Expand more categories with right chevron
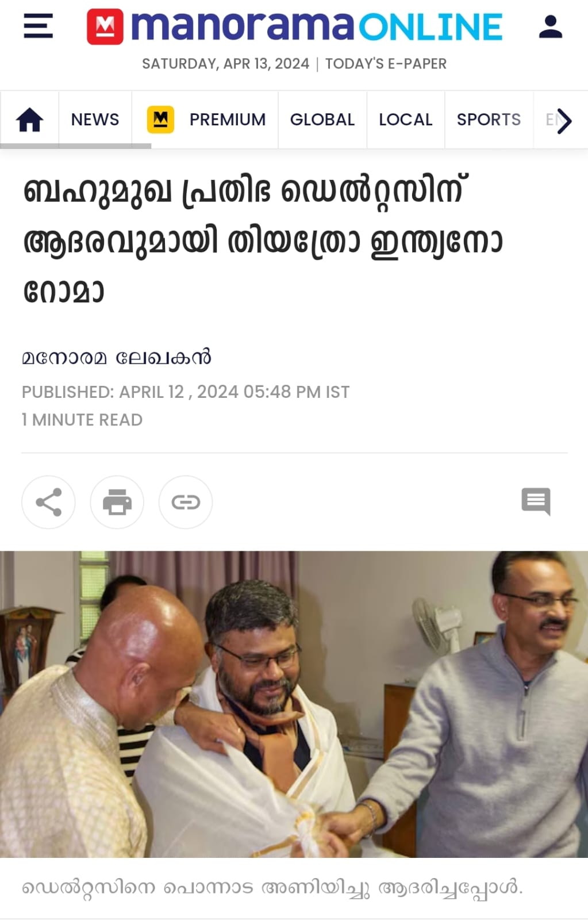This screenshot has height=920, width=588. (564, 120)
